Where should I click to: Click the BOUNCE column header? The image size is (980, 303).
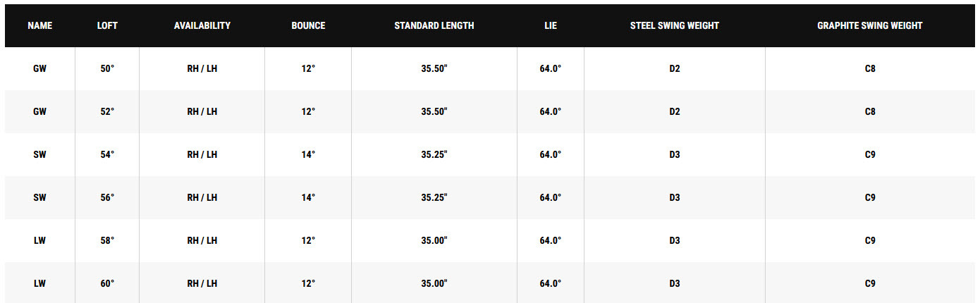[308, 25]
